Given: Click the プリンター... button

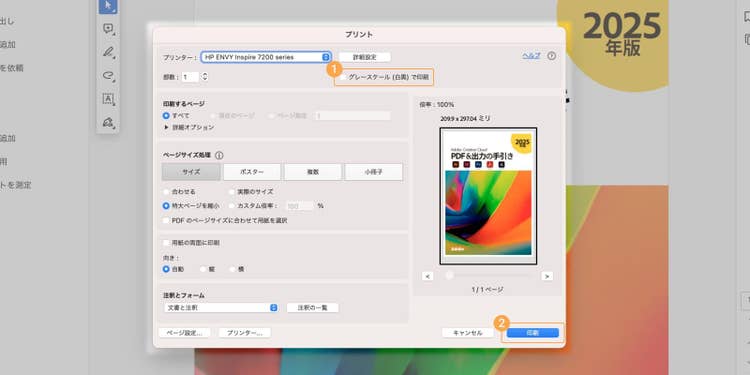Looking at the screenshot, I should point(244,332).
